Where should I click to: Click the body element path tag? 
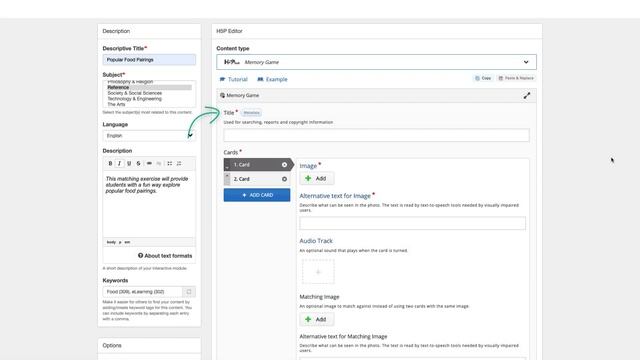[111, 242]
